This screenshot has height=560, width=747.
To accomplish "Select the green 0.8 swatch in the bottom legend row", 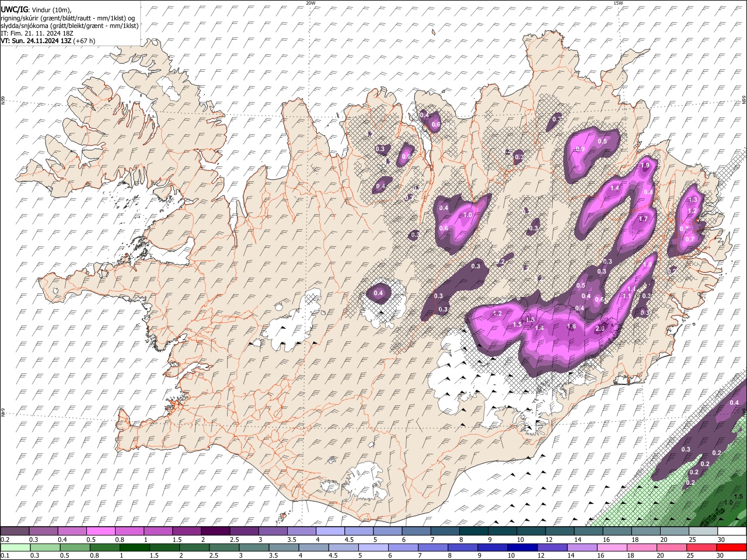I will [104, 547].
